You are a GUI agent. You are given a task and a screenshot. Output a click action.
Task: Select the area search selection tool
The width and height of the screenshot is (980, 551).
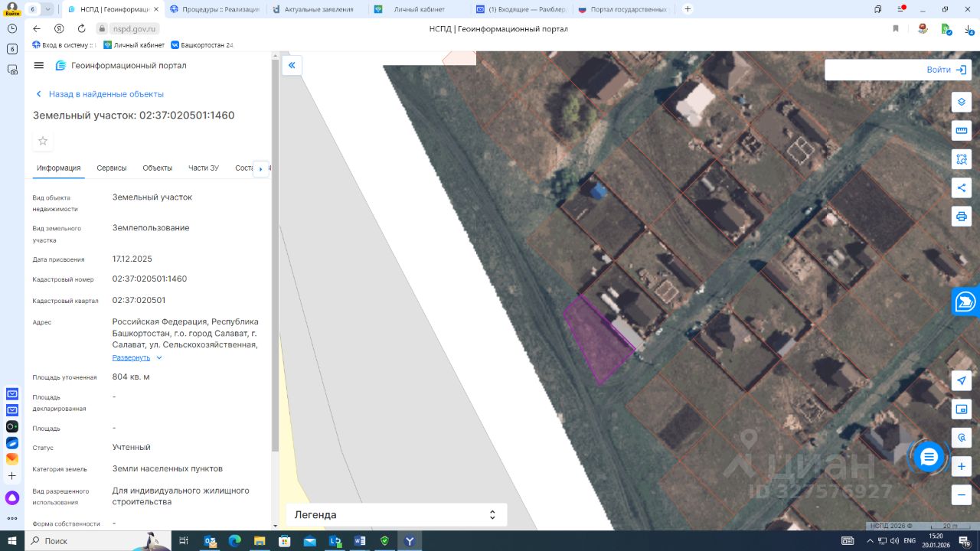click(x=962, y=159)
